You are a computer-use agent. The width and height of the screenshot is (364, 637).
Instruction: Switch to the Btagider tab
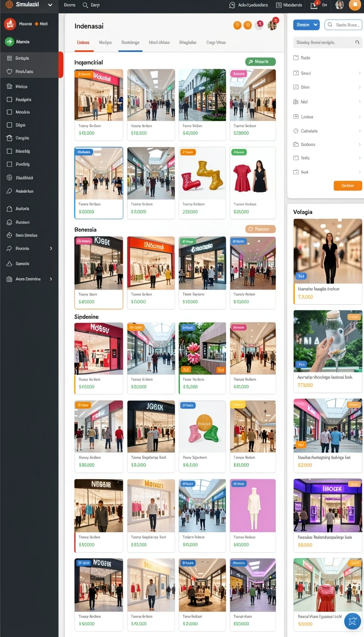[x=188, y=43]
